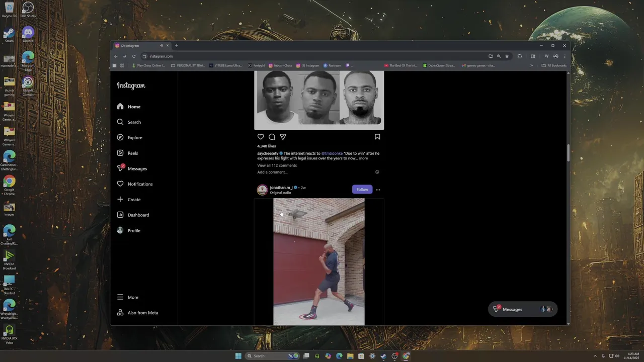Open the Google Chrome desktop shortcut
Viewport: 644px width, 362px height.
pos(9,185)
